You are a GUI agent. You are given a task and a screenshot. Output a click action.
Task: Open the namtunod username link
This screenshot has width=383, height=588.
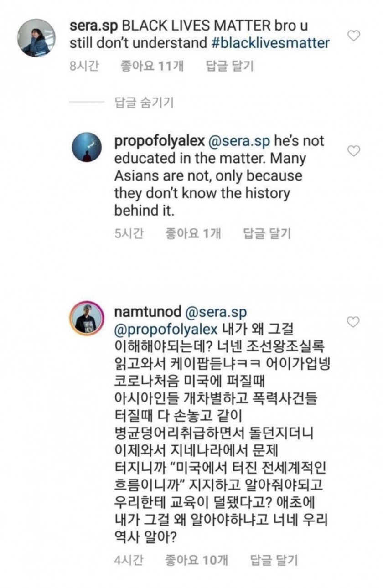coord(148,312)
